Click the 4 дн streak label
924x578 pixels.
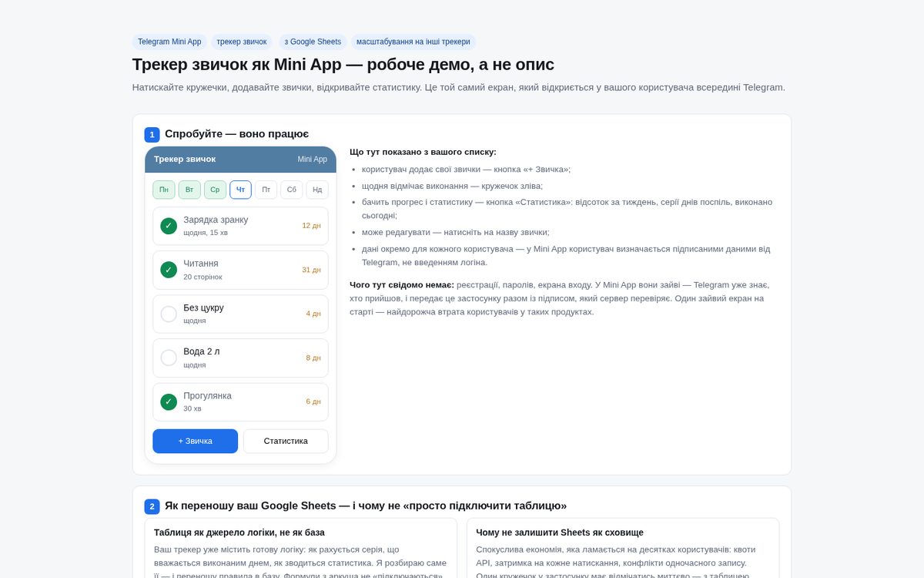click(313, 314)
